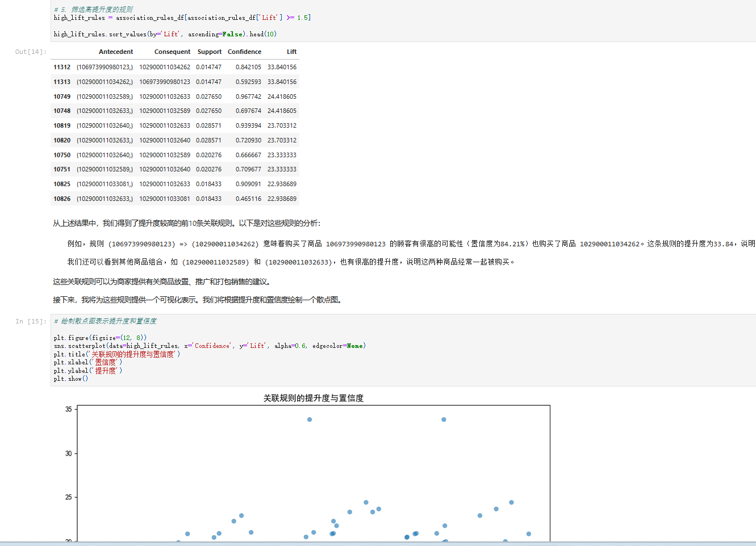Click Support 0.027650 in row 10748
Image resolution: width=756 pixels, height=546 pixels.
[208, 111]
